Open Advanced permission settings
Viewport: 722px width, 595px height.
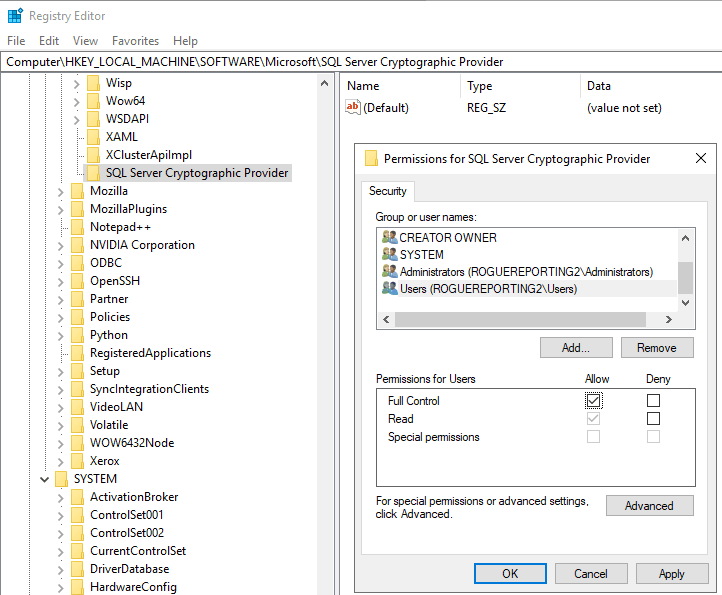(x=650, y=506)
